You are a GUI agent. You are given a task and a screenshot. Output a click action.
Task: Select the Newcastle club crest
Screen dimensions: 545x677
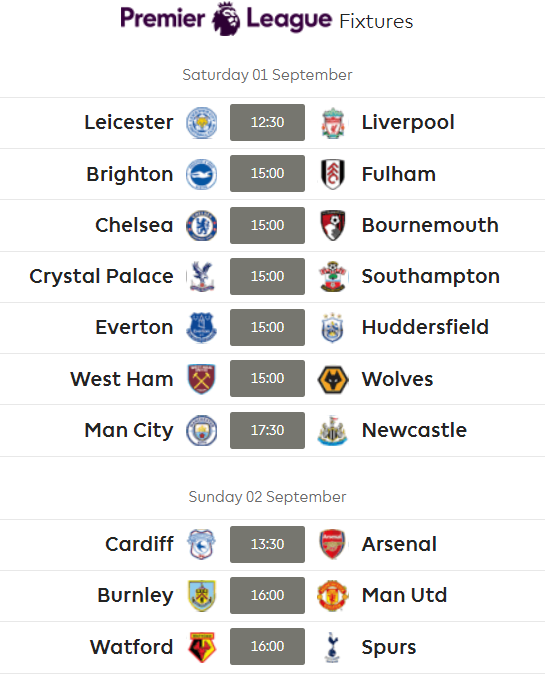click(x=333, y=430)
